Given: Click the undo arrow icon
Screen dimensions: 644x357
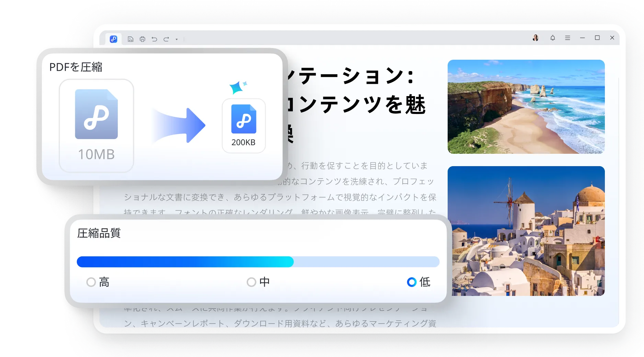Looking at the screenshot, I should pyautogui.click(x=154, y=39).
